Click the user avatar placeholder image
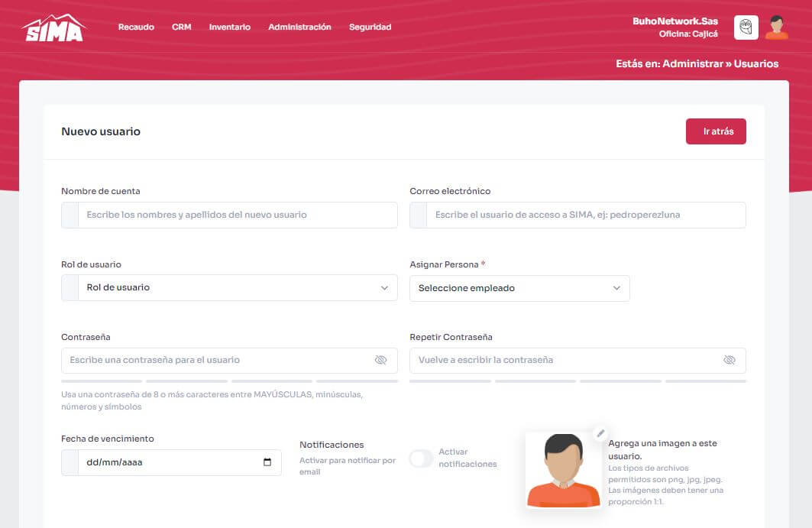The image size is (812, 528). (x=563, y=471)
